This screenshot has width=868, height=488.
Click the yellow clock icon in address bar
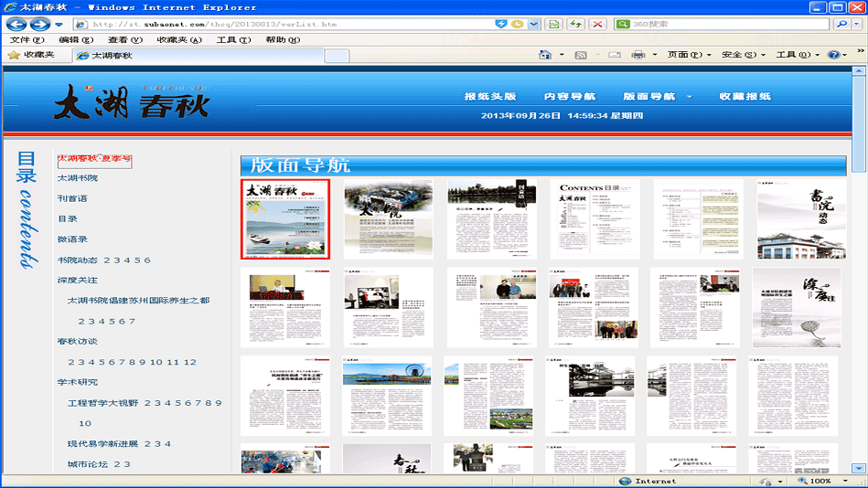click(517, 24)
